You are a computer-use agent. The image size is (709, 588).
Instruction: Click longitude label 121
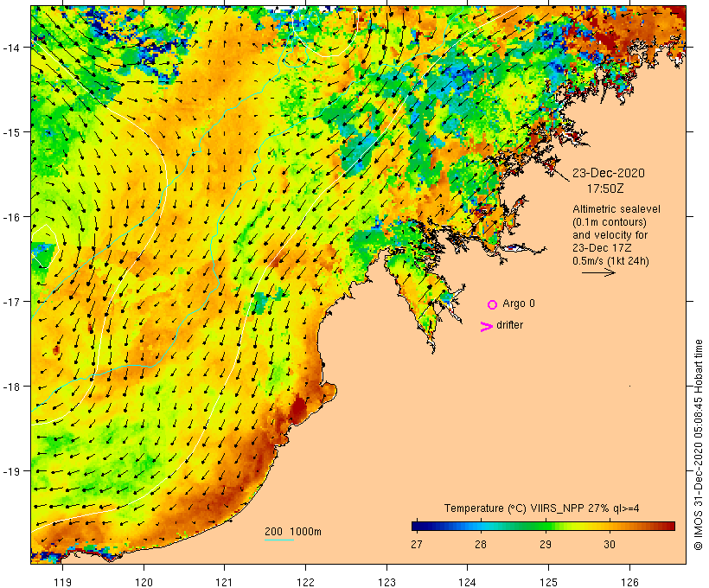coord(225,582)
